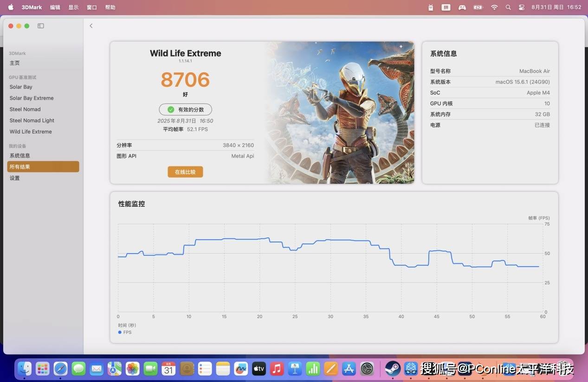Open Photos app in the Dock

pos(133,369)
